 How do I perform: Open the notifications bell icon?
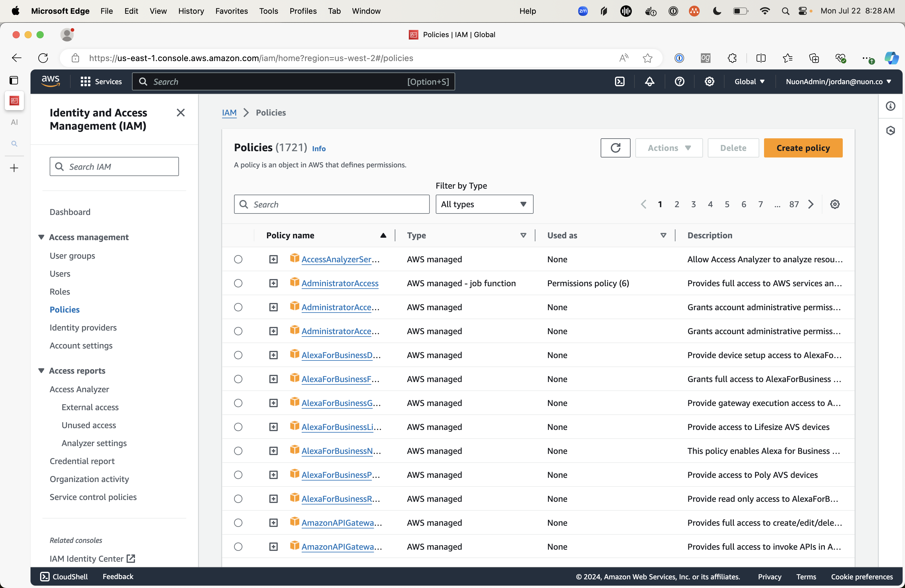649,81
